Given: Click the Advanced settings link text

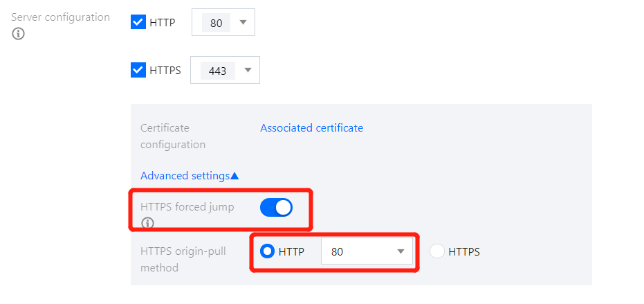Looking at the screenshot, I should [x=185, y=176].
